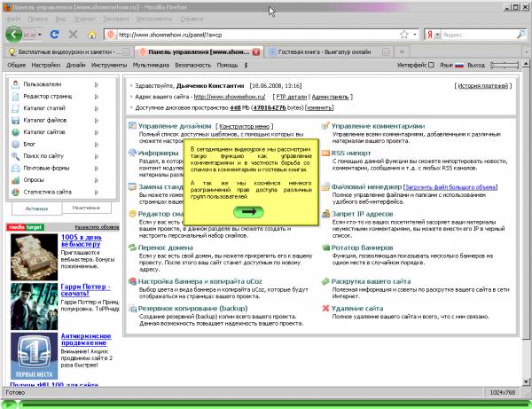The image size is (532, 409).
Task: Open the Каталог статей sidebar icon
Action: pyautogui.click(x=16, y=108)
